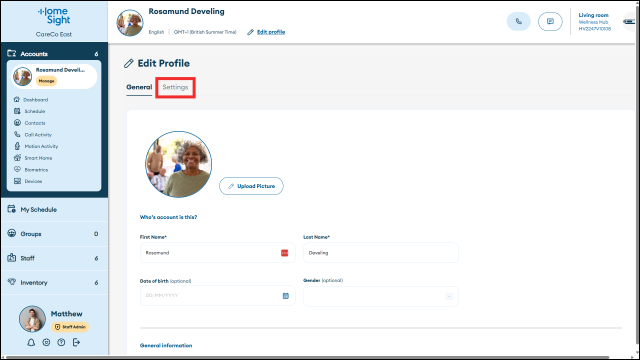Image resolution: width=640 pixels, height=360 pixels.
Task: Click the HomeSight logo
Action: tap(54, 16)
